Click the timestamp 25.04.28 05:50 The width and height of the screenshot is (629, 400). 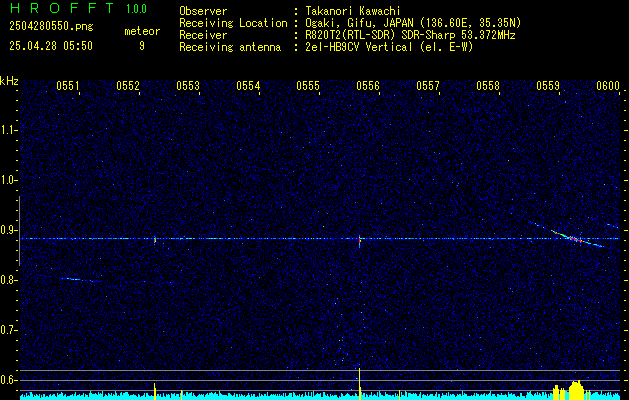(51, 46)
